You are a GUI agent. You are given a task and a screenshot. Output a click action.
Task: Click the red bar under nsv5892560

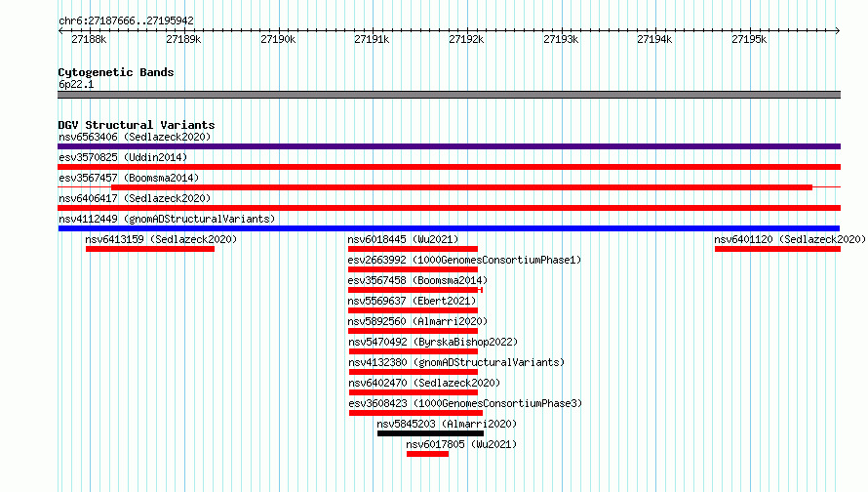pyautogui.click(x=413, y=331)
